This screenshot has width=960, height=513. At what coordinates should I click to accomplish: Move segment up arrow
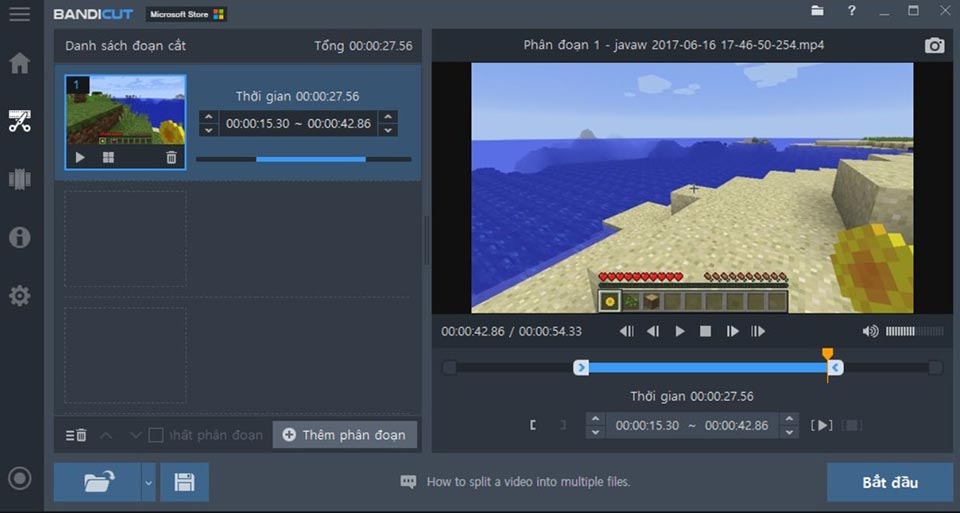coord(106,435)
